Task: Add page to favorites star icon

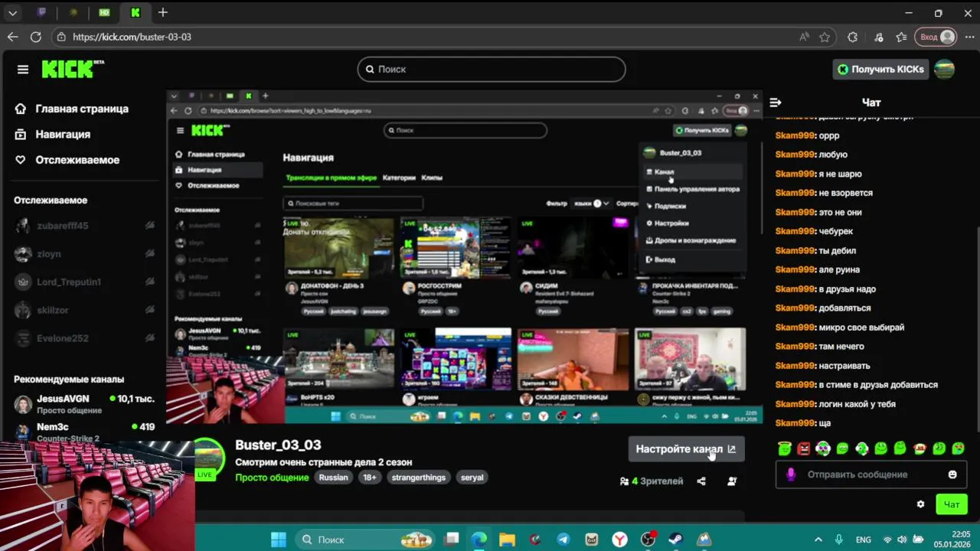Action: [x=825, y=37]
